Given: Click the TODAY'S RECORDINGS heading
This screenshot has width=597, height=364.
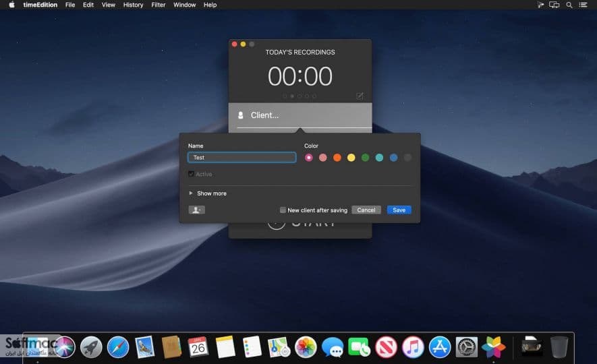Looking at the screenshot, I should (x=300, y=52).
